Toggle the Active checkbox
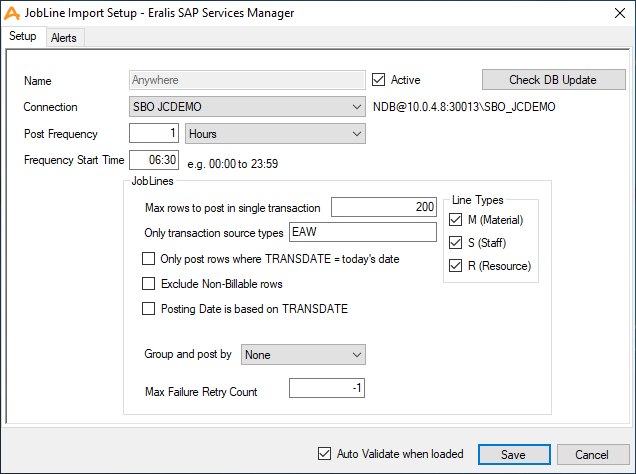636x474 pixels. pos(379,80)
